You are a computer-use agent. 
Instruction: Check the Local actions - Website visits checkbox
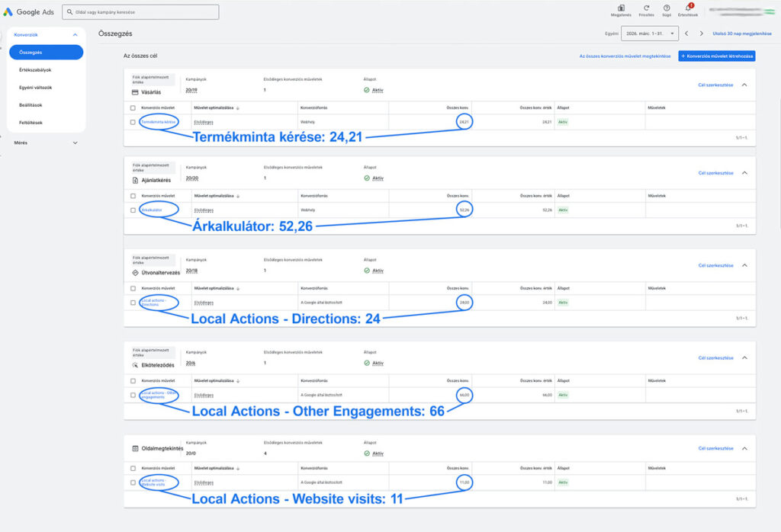point(133,482)
